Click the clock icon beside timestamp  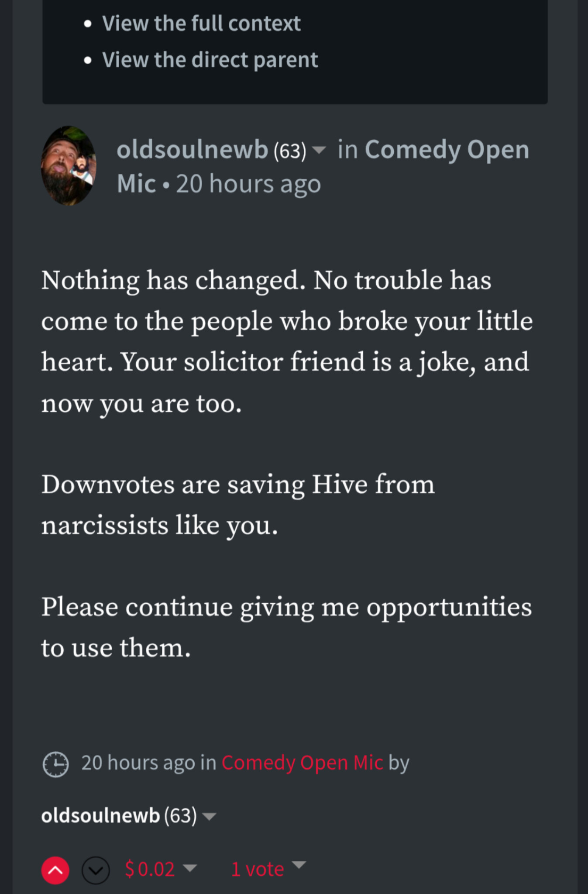click(x=55, y=764)
